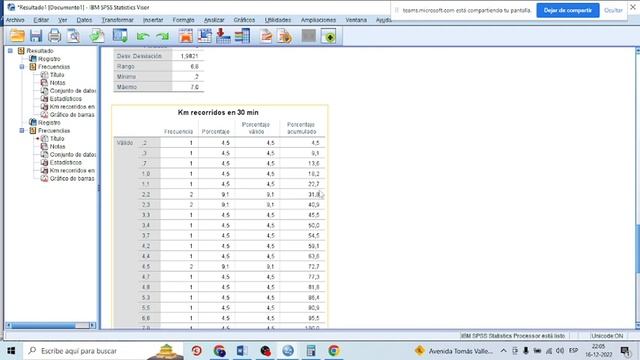Open the Gráficos menu

tap(244, 20)
